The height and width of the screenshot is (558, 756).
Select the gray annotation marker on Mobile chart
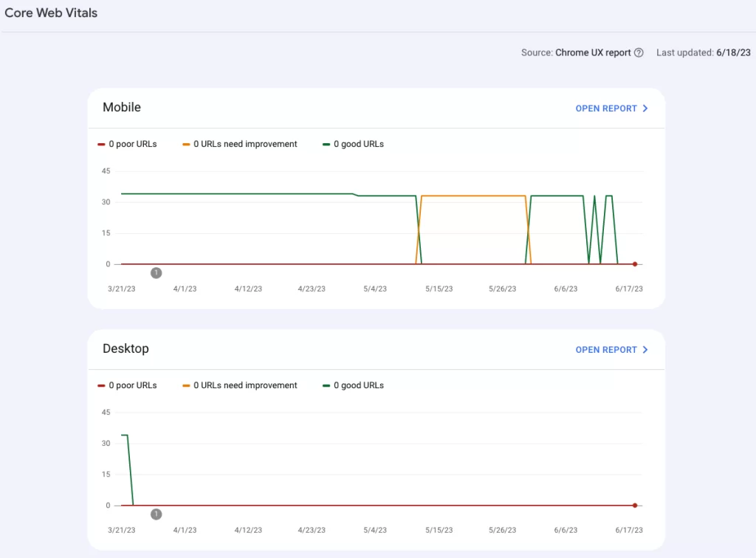(x=157, y=273)
